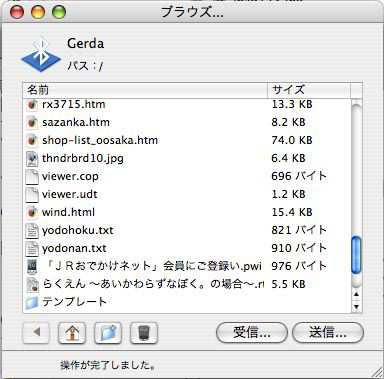Select file name viewer.cop
The image size is (384, 379).
(70, 176)
